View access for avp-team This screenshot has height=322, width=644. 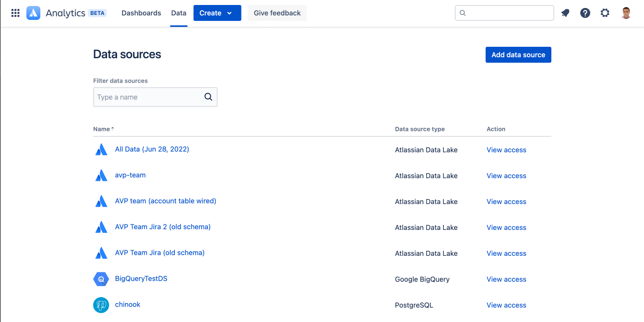click(507, 176)
